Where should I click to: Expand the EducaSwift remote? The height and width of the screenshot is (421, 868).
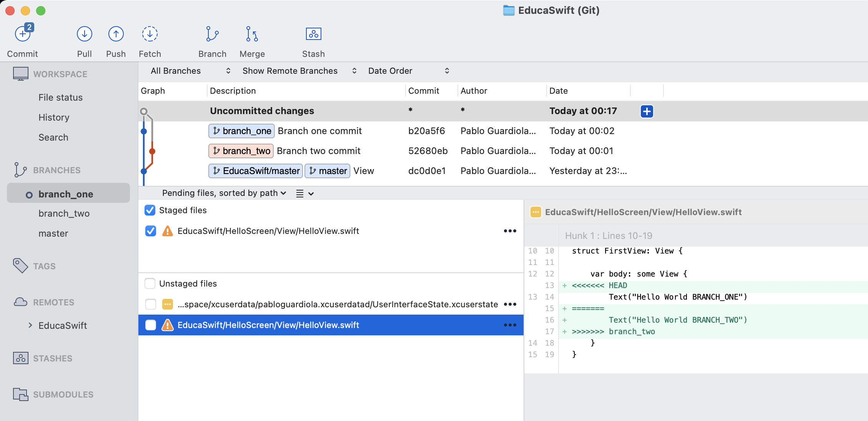30,325
